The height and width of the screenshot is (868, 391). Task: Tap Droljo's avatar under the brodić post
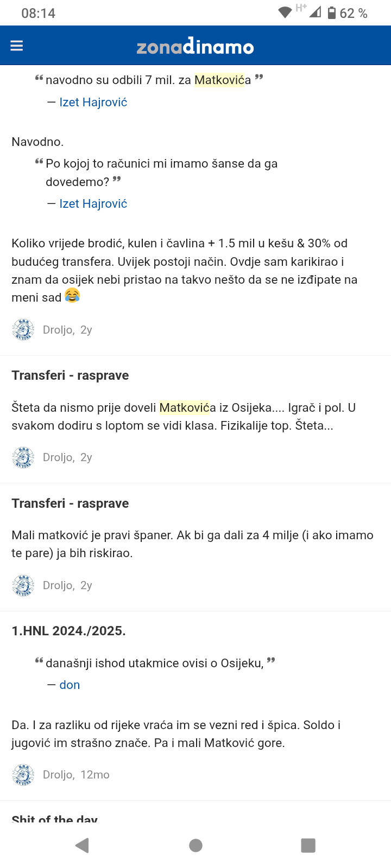[x=23, y=329]
